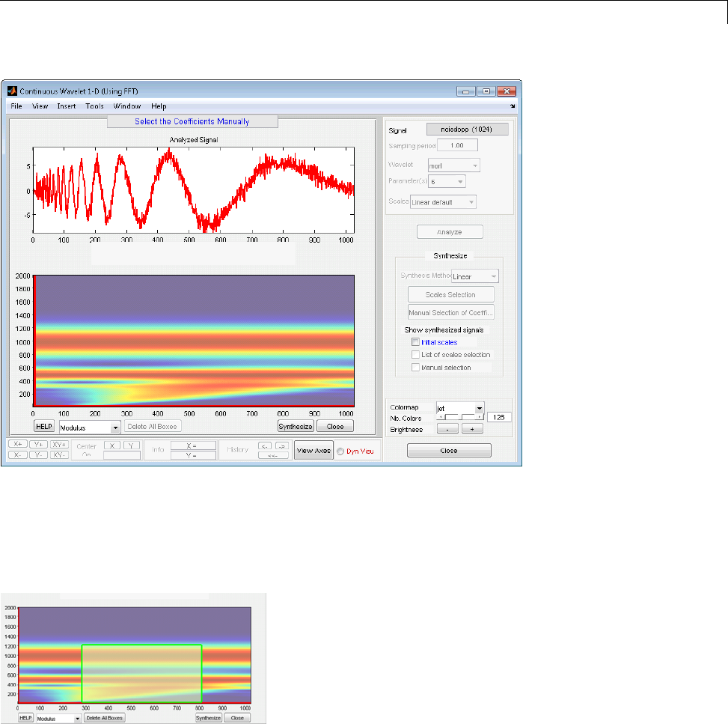Open the Modulus dropdown in main window
Viewport: 728px width, 724px height.
pyautogui.click(x=90, y=427)
